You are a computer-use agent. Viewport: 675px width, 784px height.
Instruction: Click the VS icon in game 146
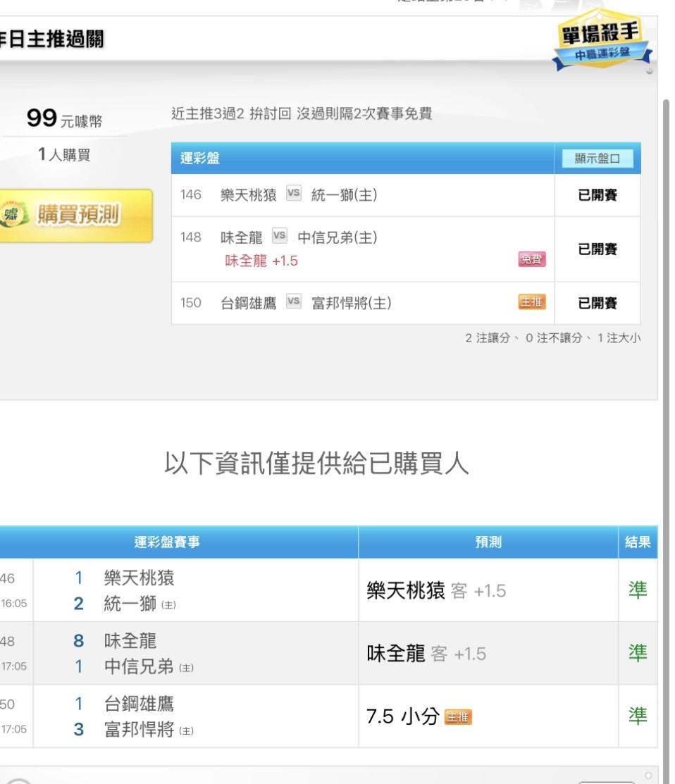294,193
